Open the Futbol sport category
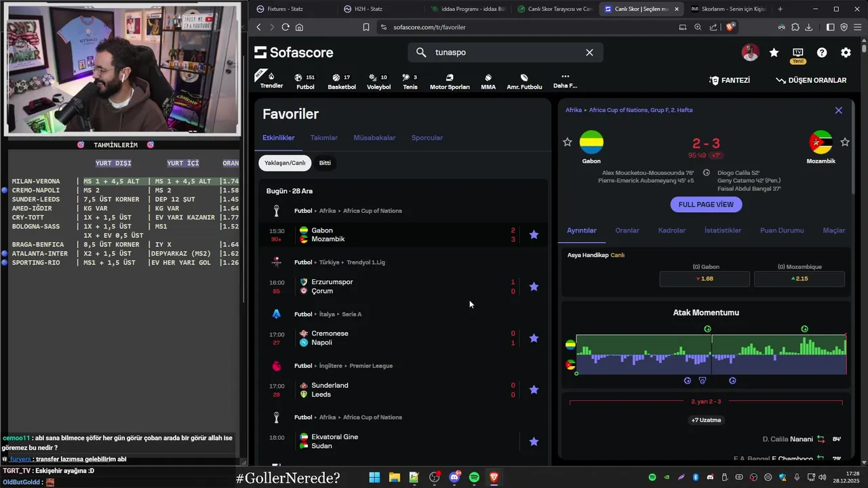Image resolution: width=868 pixels, height=488 pixels. pyautogui.click(x=305, y=81)
